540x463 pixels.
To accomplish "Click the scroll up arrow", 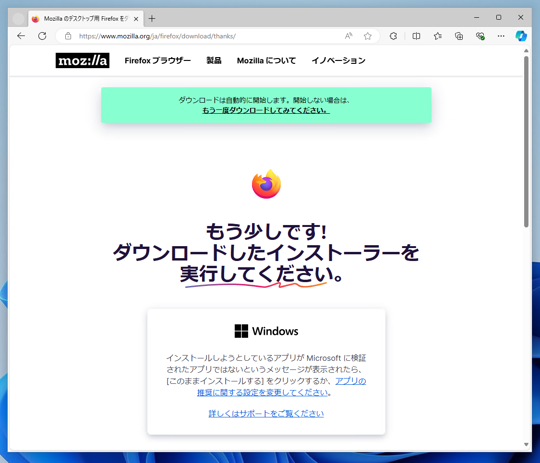I will [x=526, y=51].
